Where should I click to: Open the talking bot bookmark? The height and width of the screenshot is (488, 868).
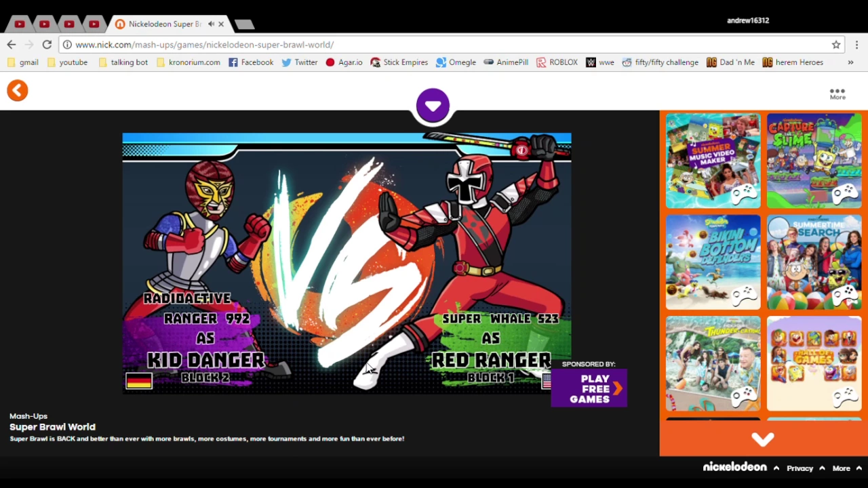coord(123,62)
